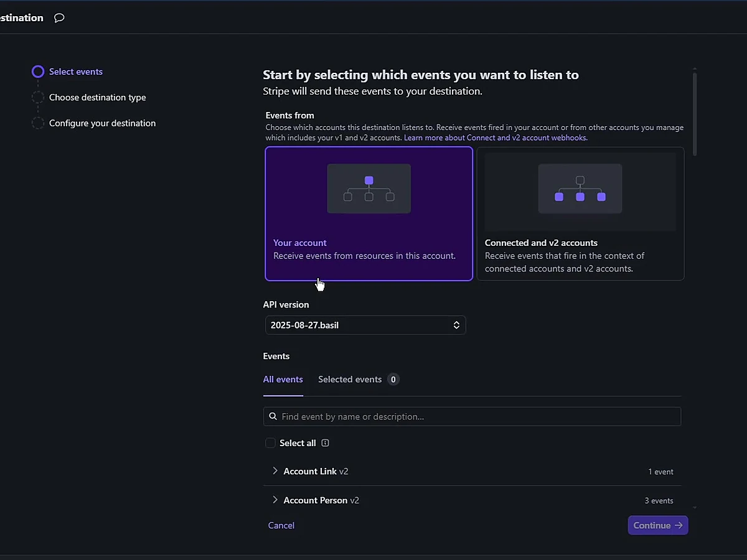Click the Continue button
The height and width of the screenshot is (560, 747).
coord(658,525)
